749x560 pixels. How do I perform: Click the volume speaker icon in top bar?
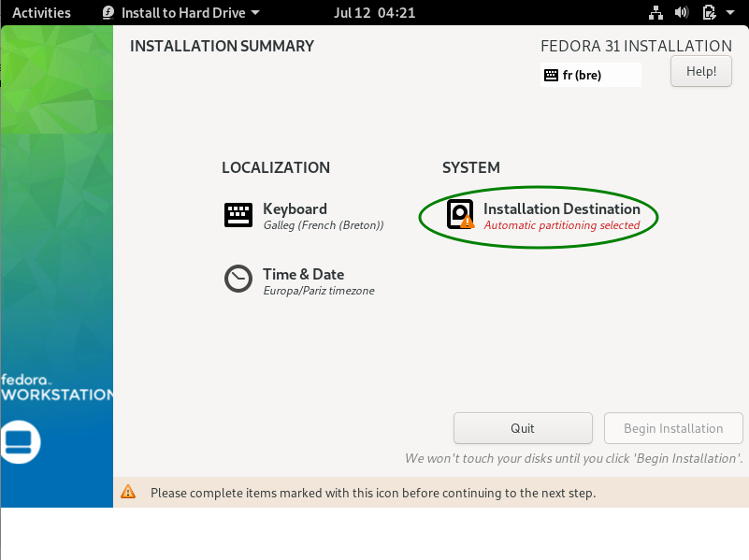682,12
